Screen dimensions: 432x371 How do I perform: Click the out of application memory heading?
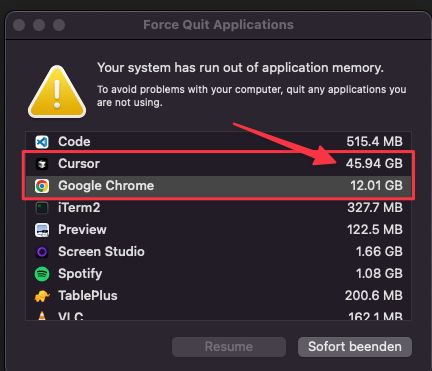[x=240, y=68]
